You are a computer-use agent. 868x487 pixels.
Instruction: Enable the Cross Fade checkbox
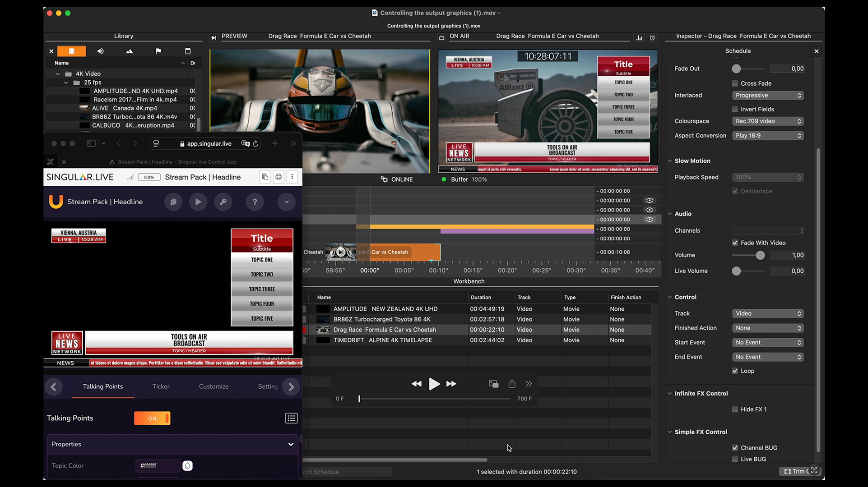735,83
